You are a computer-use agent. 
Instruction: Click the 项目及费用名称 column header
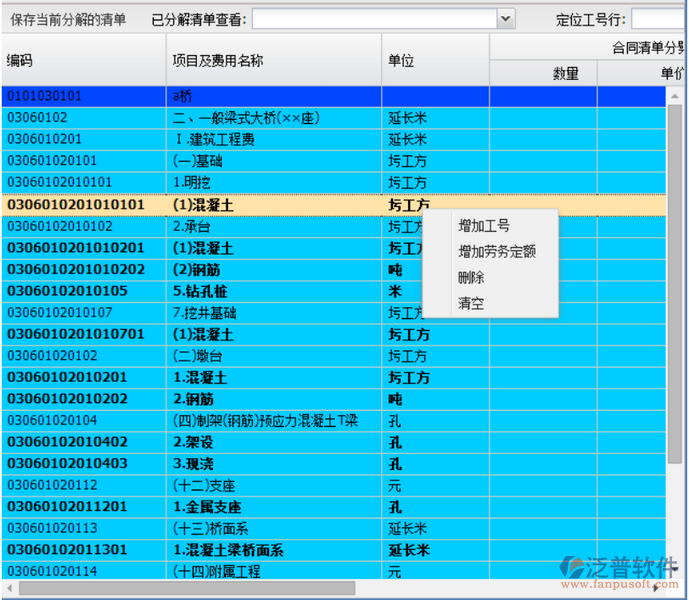tap(273, 60)
